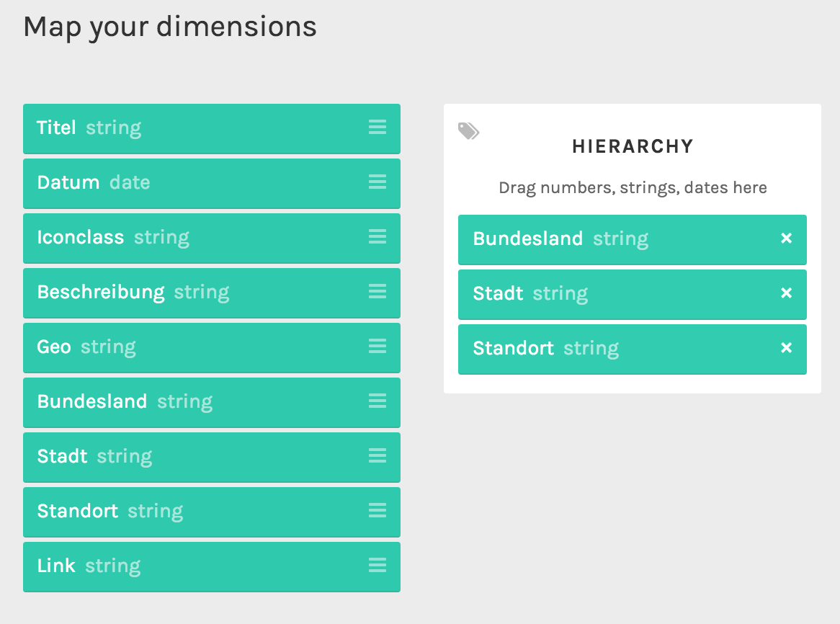Click handle icon on left Stadt row
840x624 pixels.
click(377, 455)
